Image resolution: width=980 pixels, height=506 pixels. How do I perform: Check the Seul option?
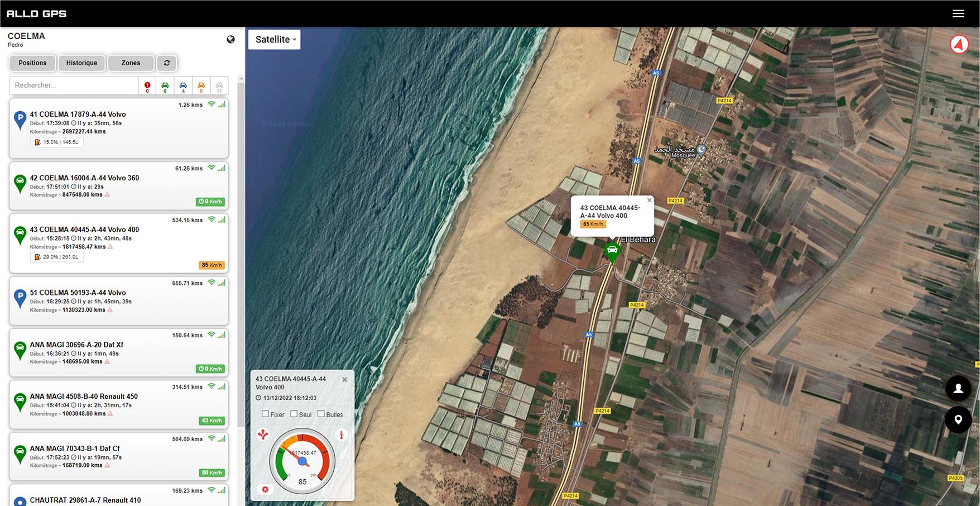point(294,414)
